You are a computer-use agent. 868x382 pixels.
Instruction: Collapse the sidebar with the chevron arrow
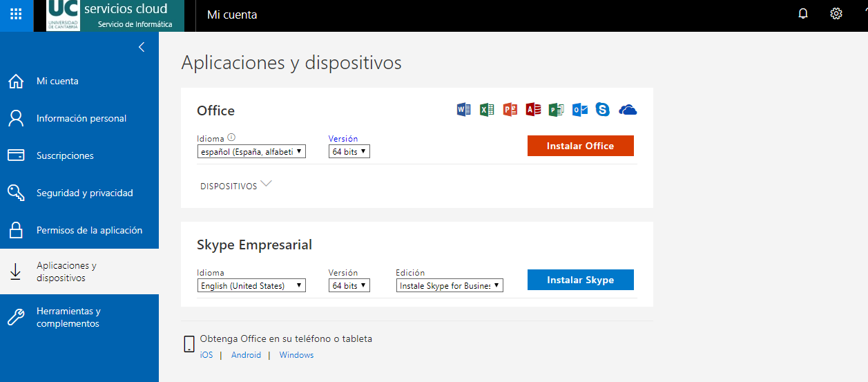click(142, 47)
